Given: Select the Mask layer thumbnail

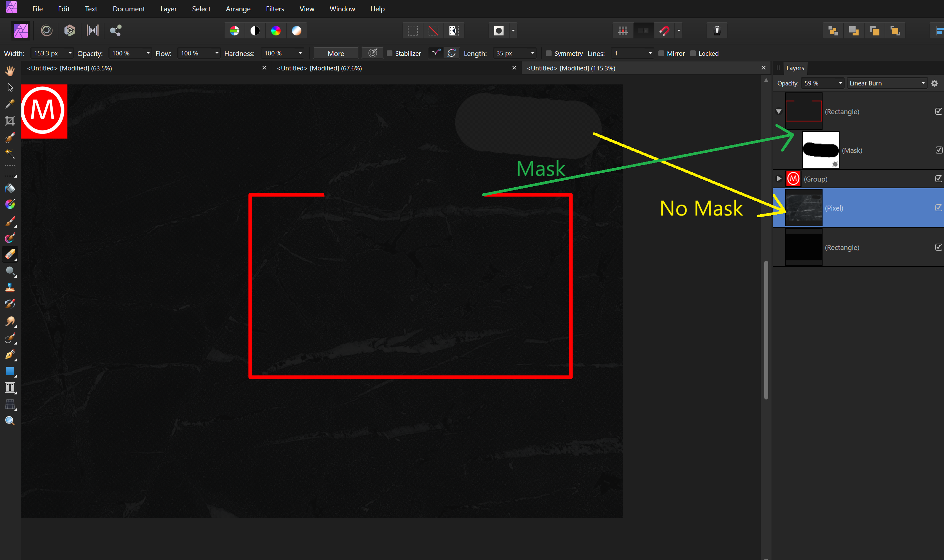Looking at the screenshot, I should 820,150.
